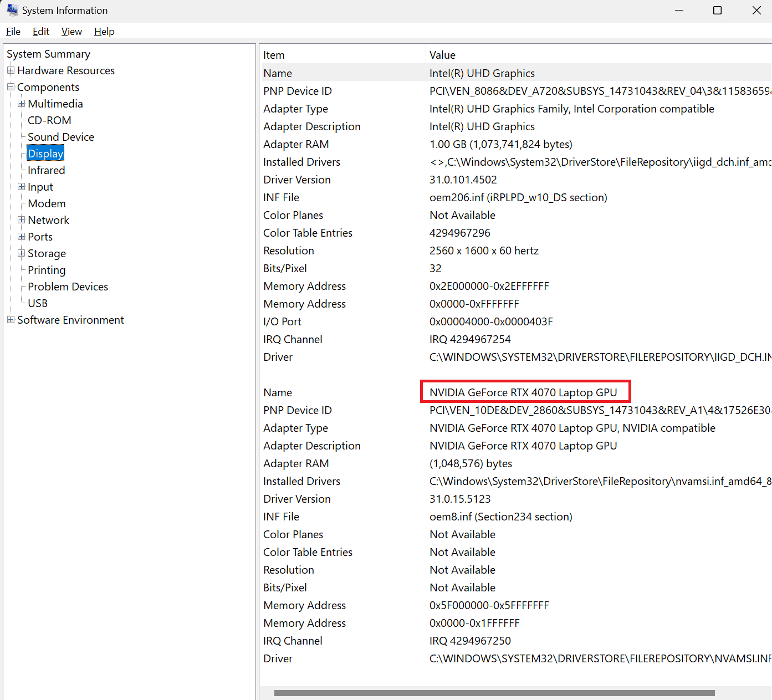Select Multimedia label in tree
772x700 pixels.
tap(55, 104)
